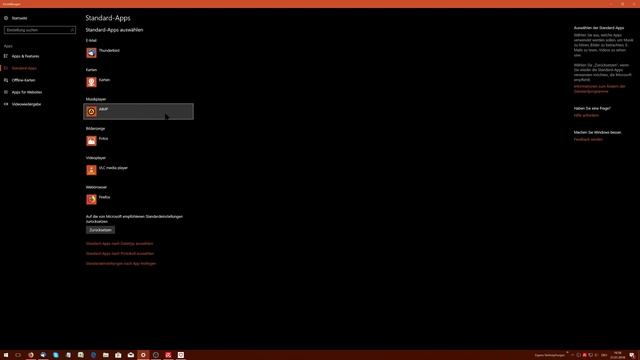The width and height of the screenshot is (640, 360).
Task: Open the Windows Start button
Action: [x=6, y=355]
